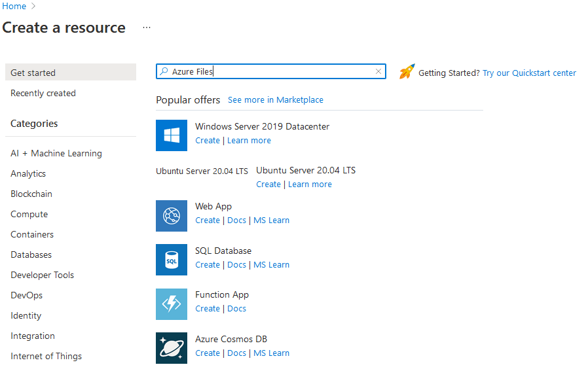This screenshot has width=588, height=369.
Task: Click the Quickstart rocket icon
Action: click(x=407, y=71)
